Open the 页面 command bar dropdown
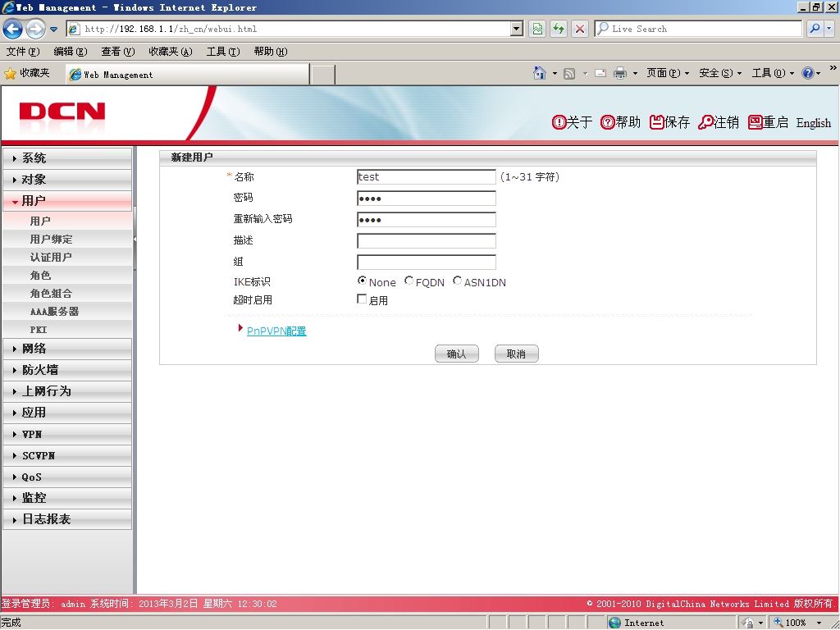Screen dimensions: 840x630 pos(668,73)
